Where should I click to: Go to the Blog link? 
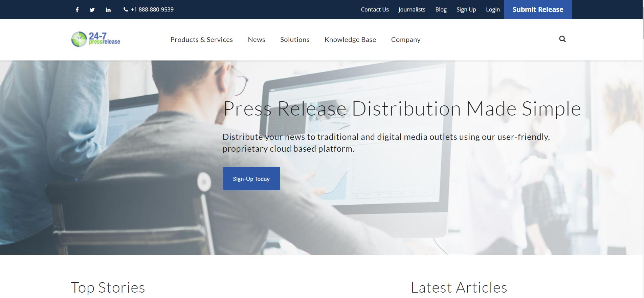(x=441, y=9)
